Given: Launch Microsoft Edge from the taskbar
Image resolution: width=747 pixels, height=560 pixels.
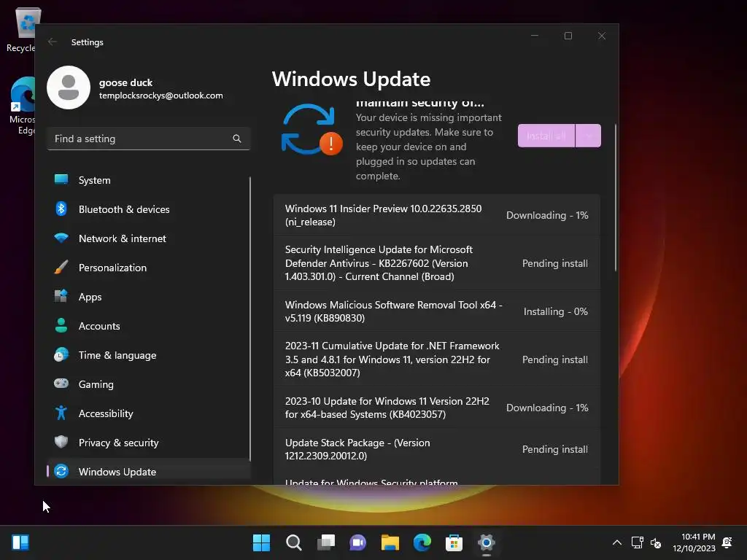Looking at the screenshot, I should pyautogui.click(x=422, y=542).
